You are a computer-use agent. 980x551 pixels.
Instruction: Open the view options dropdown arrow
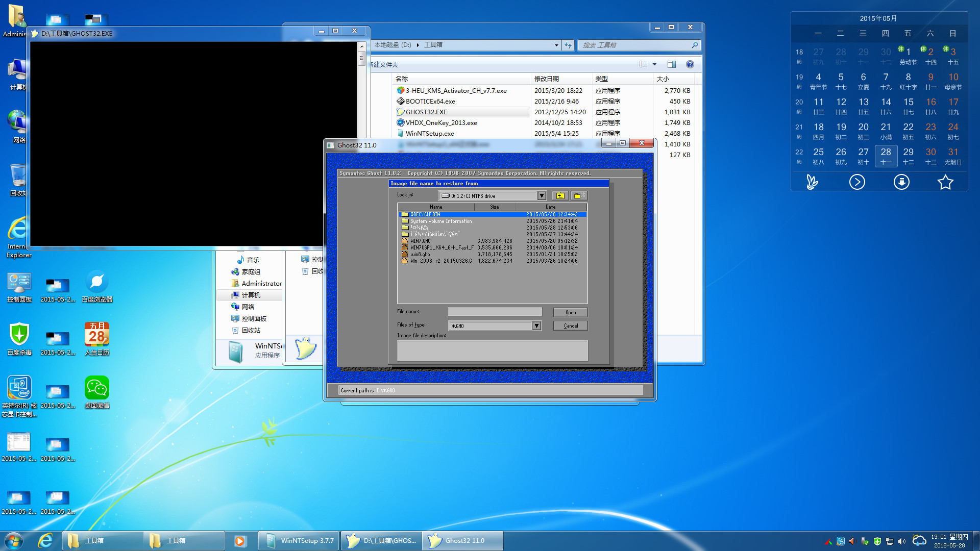(x=654, y=64)
